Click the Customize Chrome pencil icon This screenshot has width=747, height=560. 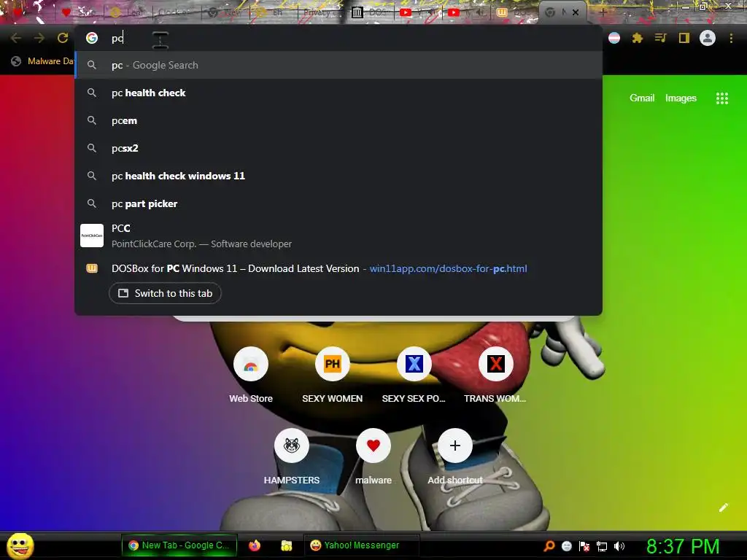pos(724,507)
